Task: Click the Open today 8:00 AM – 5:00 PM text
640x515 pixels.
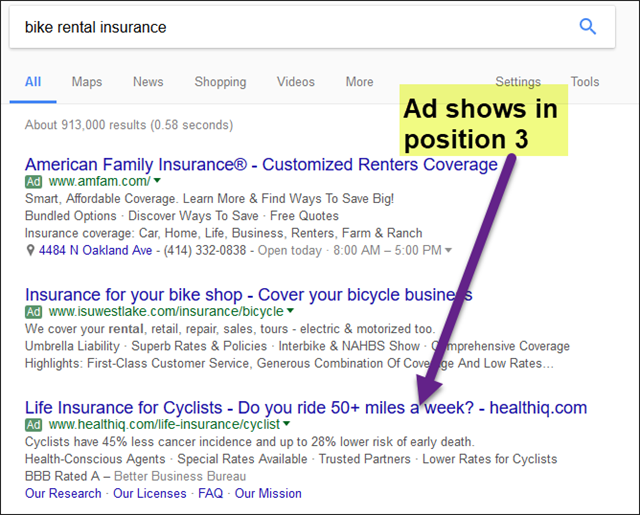Action: tap(350, 250)
